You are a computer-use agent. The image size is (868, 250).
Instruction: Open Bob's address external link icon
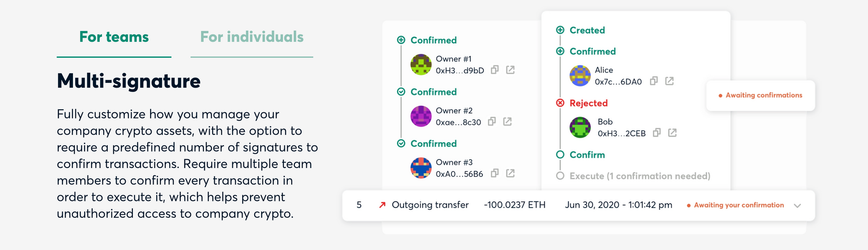(673, 133)
